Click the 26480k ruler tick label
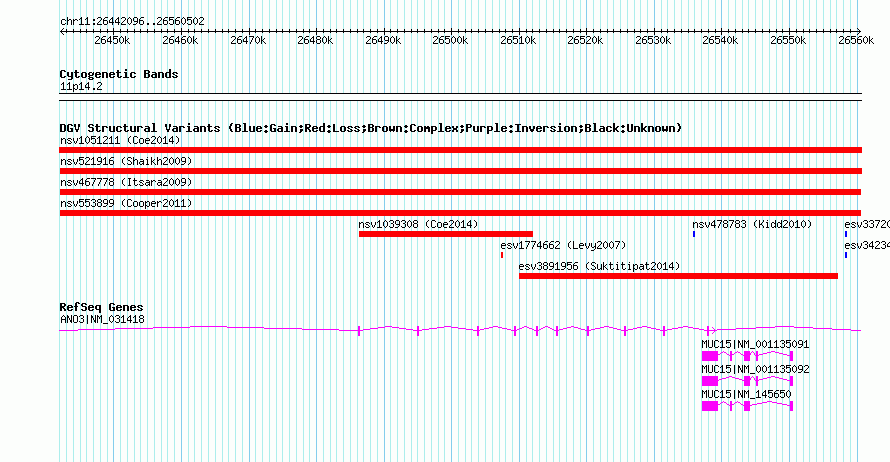This screenshot has height=462, width=890. [316, 40]
